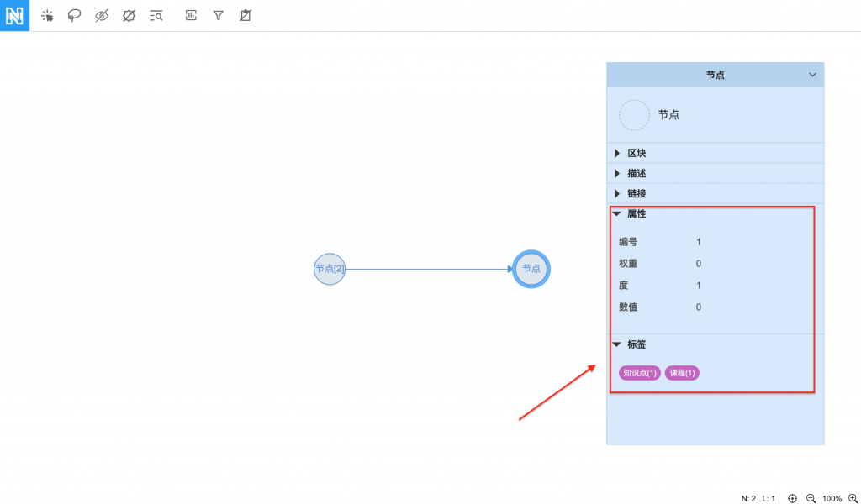Screen dimensions: 861x504
Task: Click the zoom out magnifier icon
Action: tap(811, 498)
